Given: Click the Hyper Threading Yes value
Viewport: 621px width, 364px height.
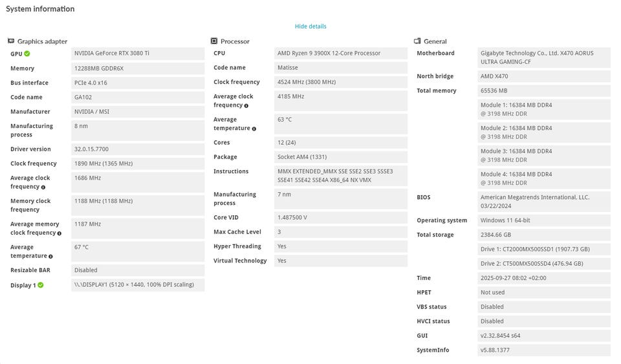Looking at the screenshot, I should point(341,246).
